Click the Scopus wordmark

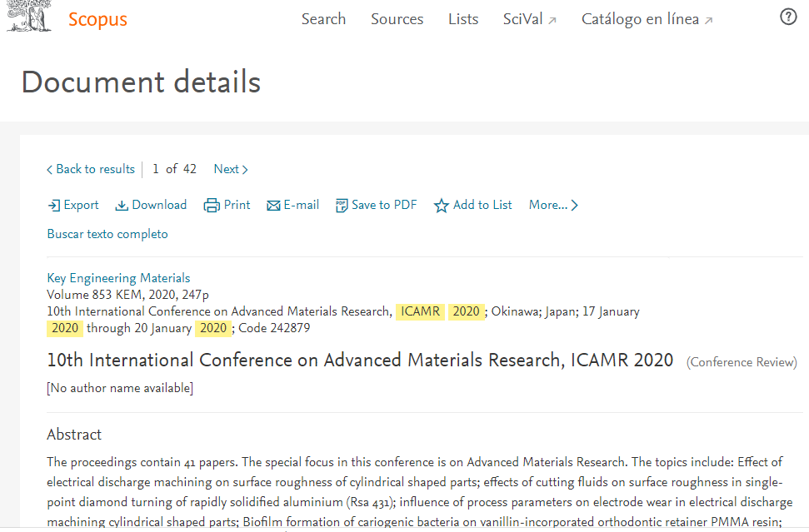(97, 19)
